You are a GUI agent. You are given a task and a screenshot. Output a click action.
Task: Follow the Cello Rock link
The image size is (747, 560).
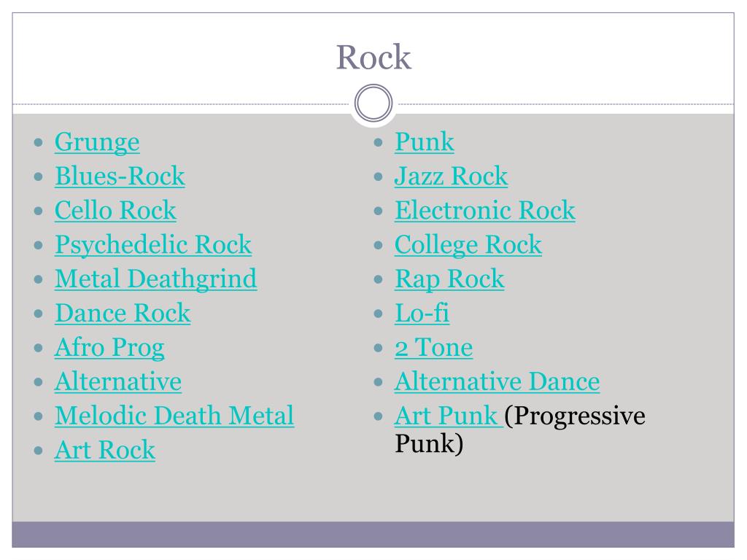pyautogui.click(x=116, y=211)
